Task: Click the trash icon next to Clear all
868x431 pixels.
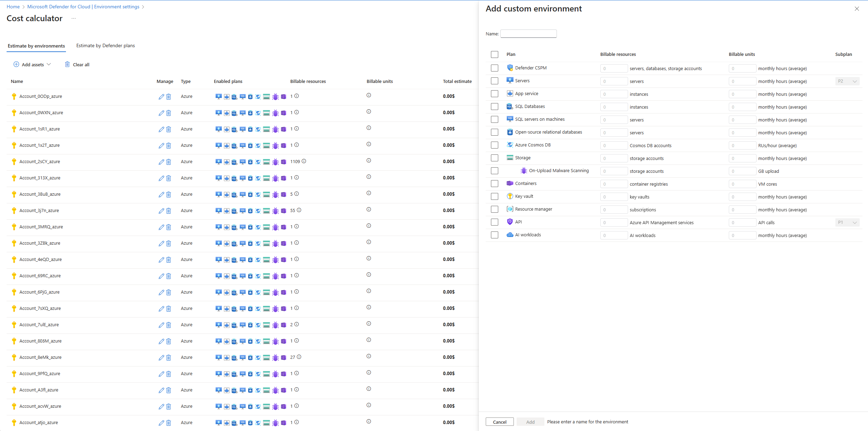Action: (x=67, y=65)
